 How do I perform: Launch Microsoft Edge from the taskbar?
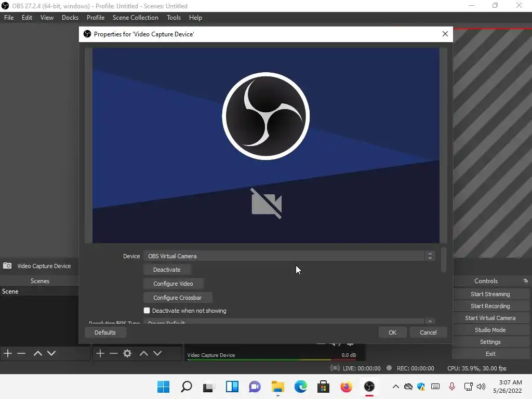click(301, 387)
